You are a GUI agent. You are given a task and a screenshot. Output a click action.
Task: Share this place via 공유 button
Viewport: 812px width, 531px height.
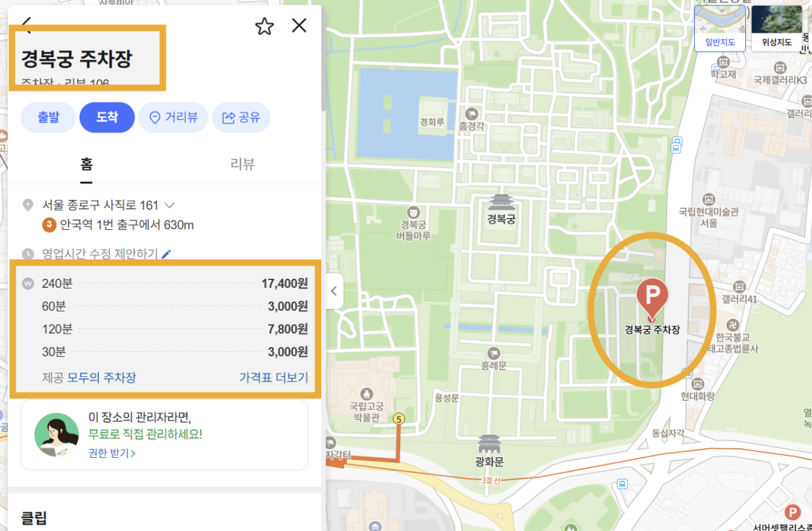[241, 118]
